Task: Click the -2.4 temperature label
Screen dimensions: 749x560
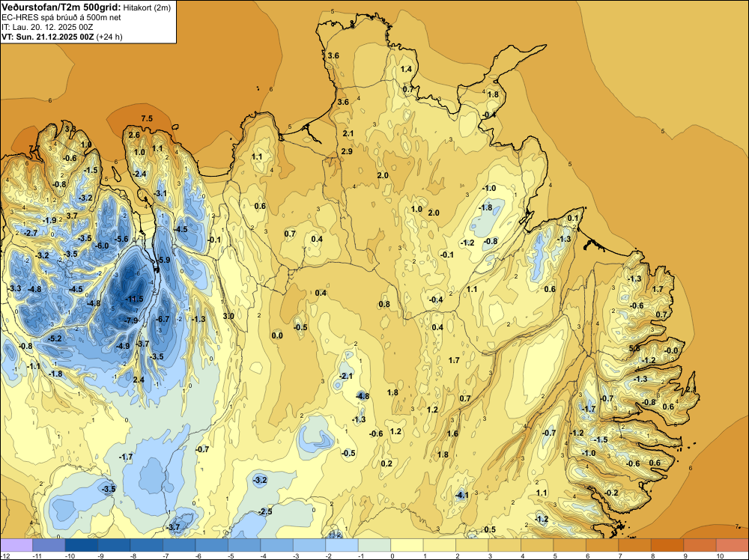Action: tap(139, 174)
